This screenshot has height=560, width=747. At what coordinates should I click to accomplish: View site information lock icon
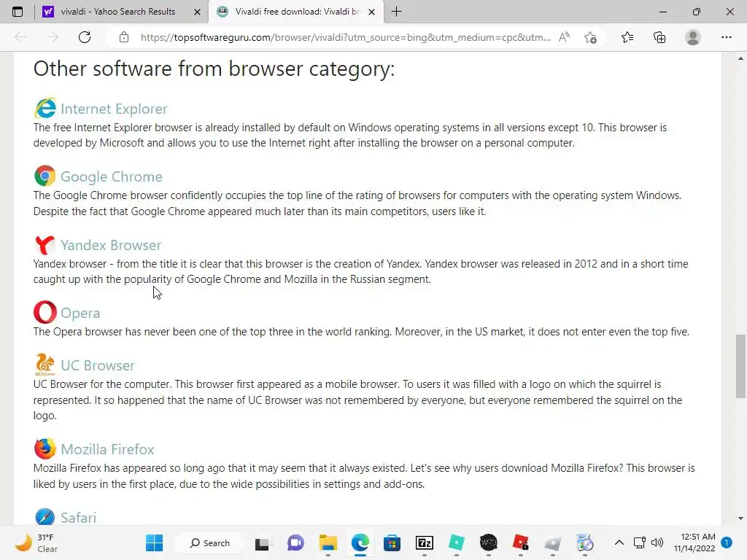(124, 37)
